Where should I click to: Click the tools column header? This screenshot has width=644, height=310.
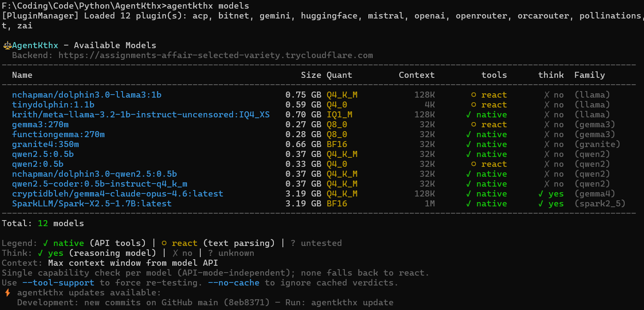pyautogui.click(x=494, y=75)
